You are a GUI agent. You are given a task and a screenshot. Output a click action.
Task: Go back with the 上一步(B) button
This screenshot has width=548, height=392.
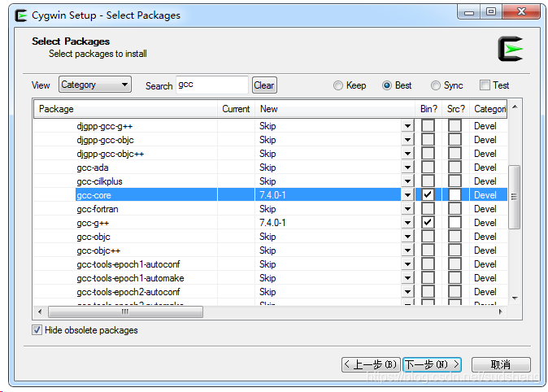point(371,364)
